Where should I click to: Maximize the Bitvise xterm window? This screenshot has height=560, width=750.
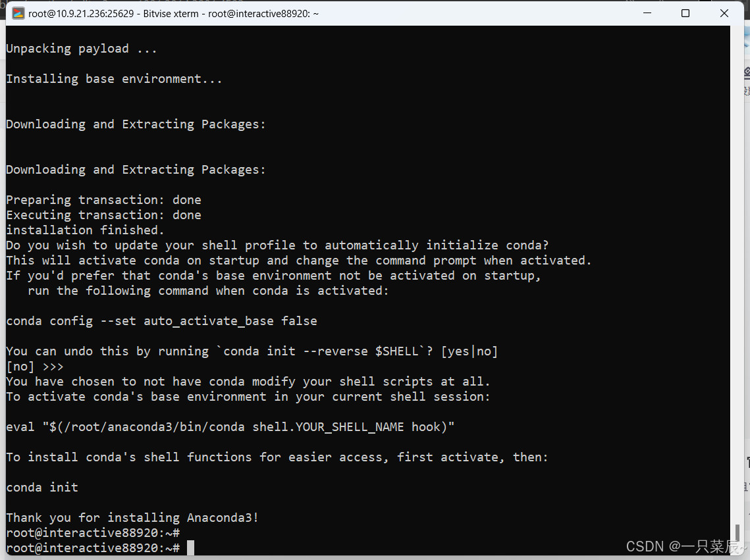click(x=685, y=13)
